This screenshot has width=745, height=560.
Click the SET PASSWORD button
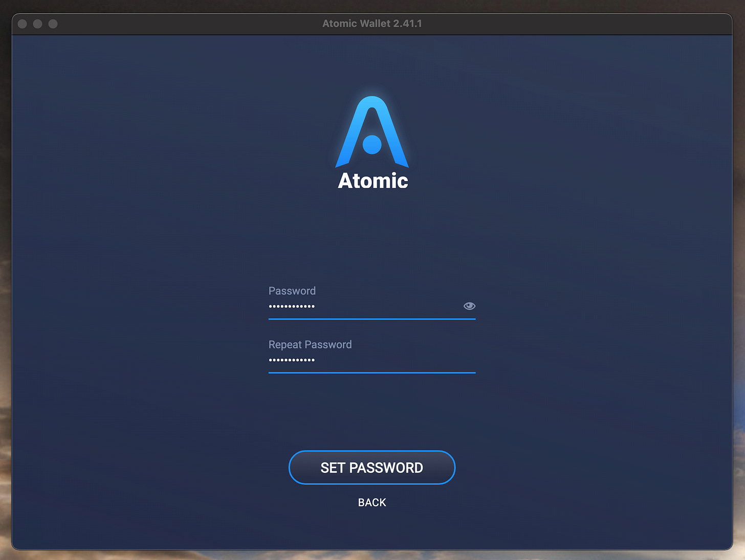tap(372, 467)
